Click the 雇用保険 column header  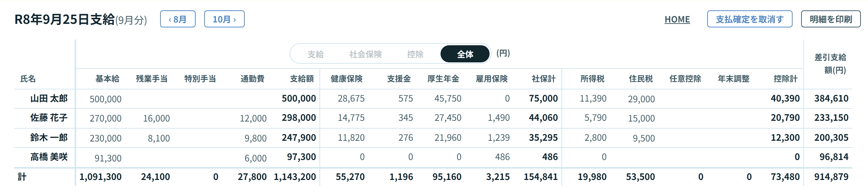coord(492,79)
